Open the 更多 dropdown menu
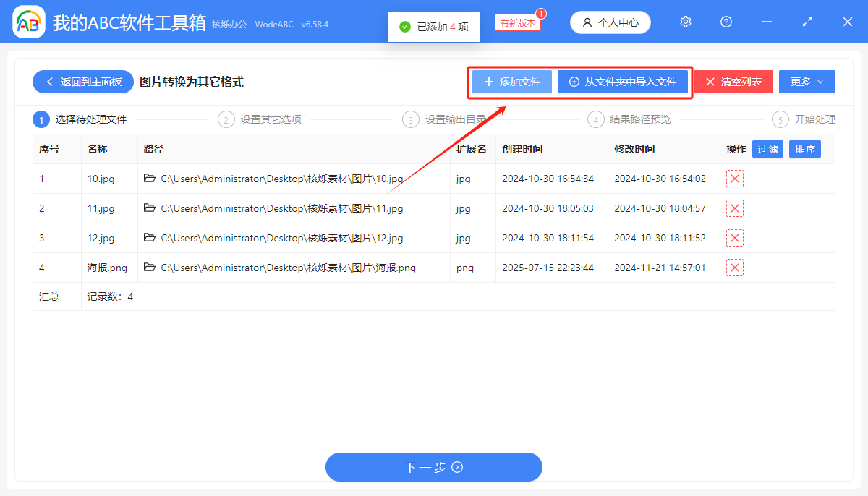The height and width of the screenshot is (496, 868). (807, 81)
